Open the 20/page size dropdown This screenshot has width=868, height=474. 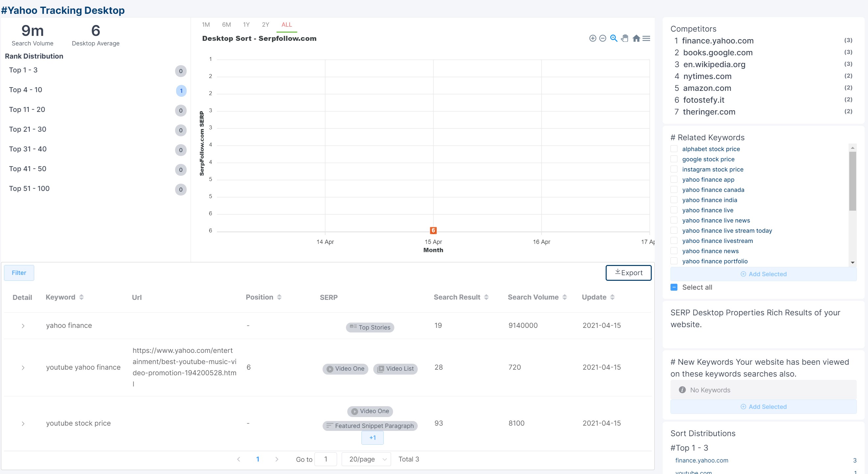366,459
